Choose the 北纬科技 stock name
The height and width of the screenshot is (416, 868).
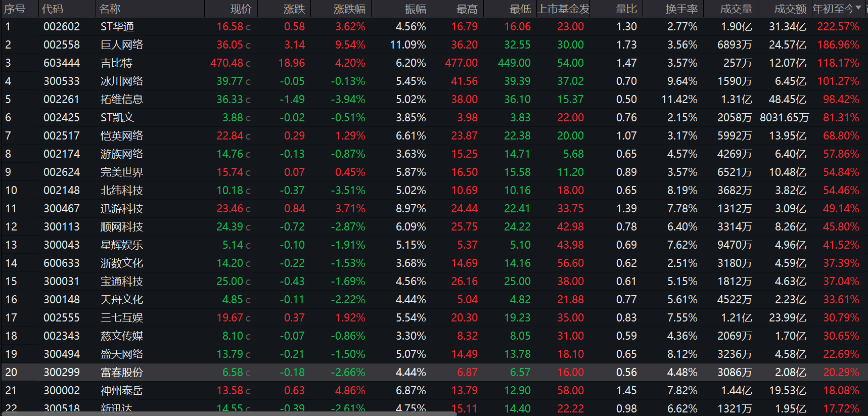click(122, 190)
